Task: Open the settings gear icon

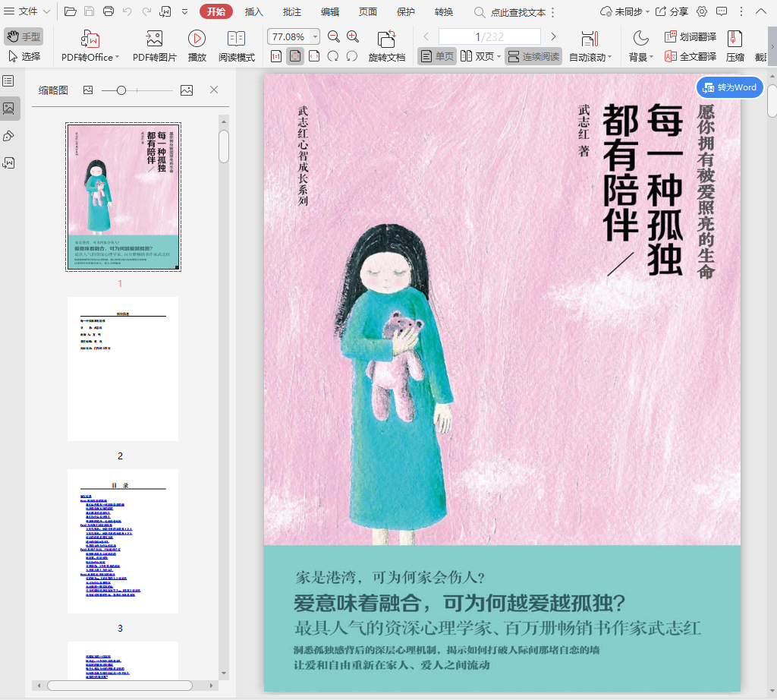Action: point(702,11)
